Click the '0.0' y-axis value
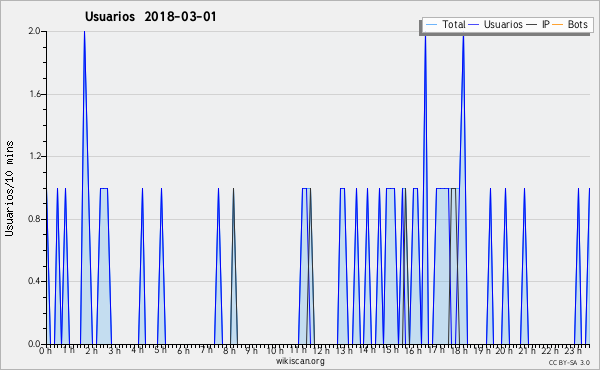Image resolution: width=600 pixels, height=370 pixels. pos(34,344)
